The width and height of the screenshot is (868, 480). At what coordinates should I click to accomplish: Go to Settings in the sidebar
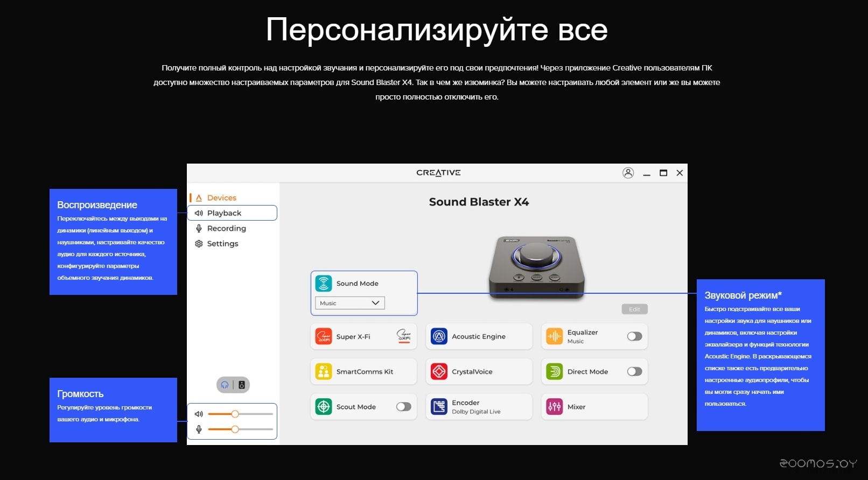point(222,243)
